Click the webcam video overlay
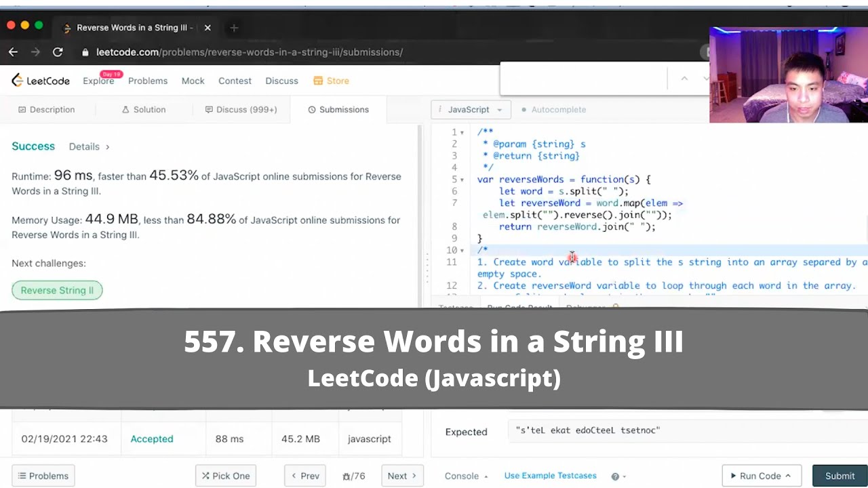The width and height of the screenshot is (868, 488). pyautogui.click(x=788, y=75)
